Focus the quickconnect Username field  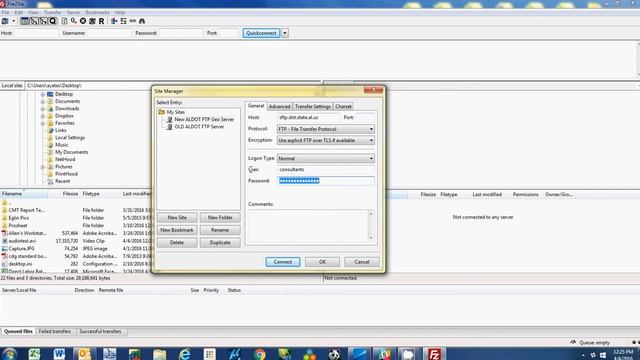108,33
